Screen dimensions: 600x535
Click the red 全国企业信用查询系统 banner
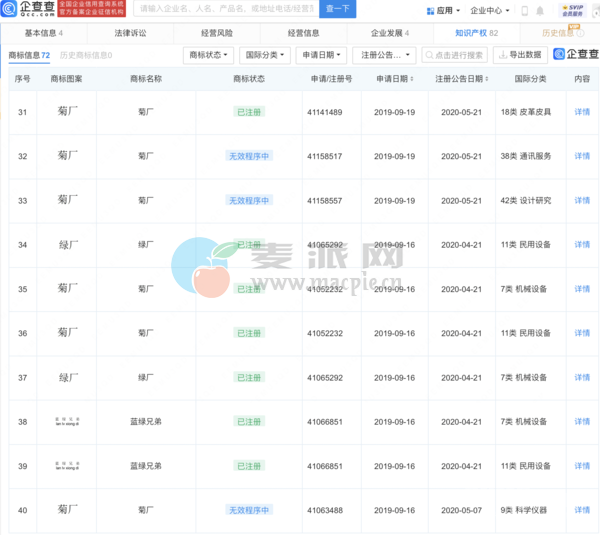[91, 8]
